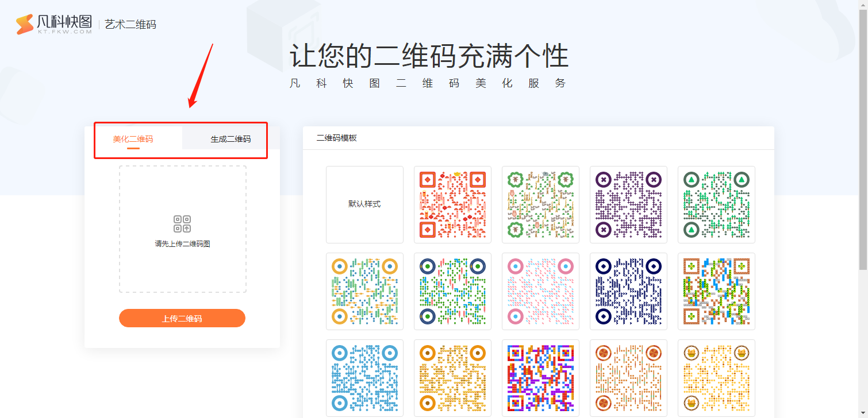Click inside the dashed QR upload area
Screen dimensions: 868x418
pos(183,229)
